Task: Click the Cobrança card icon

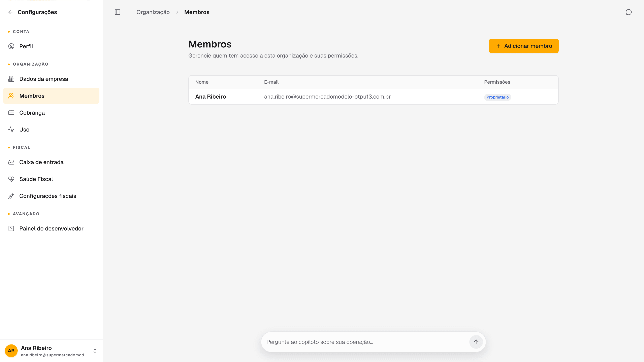Action: point(11,113)
